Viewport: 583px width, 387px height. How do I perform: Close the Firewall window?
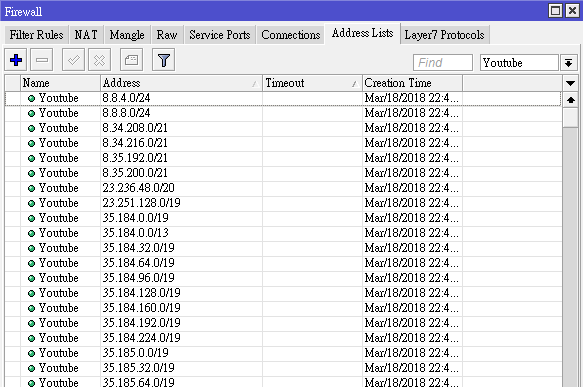(x=572, y=10)
